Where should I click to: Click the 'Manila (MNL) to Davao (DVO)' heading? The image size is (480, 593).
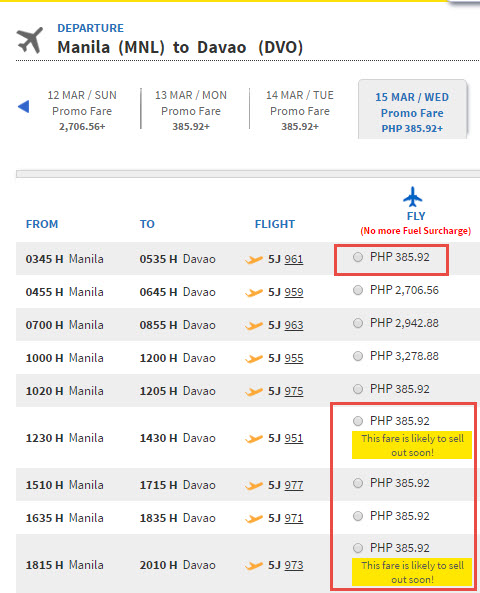(x=180, y=48)
